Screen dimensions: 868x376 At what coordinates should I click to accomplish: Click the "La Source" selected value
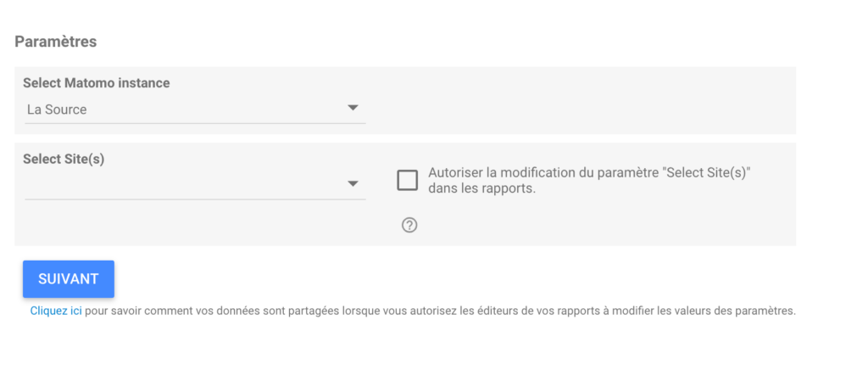[x=57, y=109]
